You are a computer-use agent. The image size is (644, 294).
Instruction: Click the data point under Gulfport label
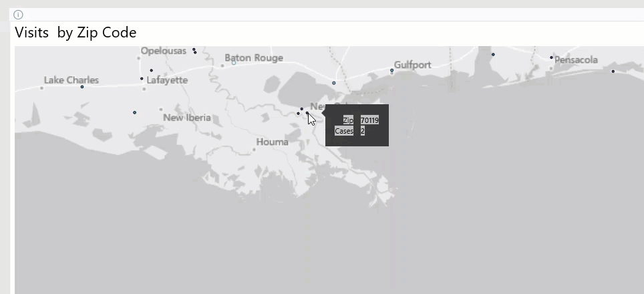(x=392, y=71)
